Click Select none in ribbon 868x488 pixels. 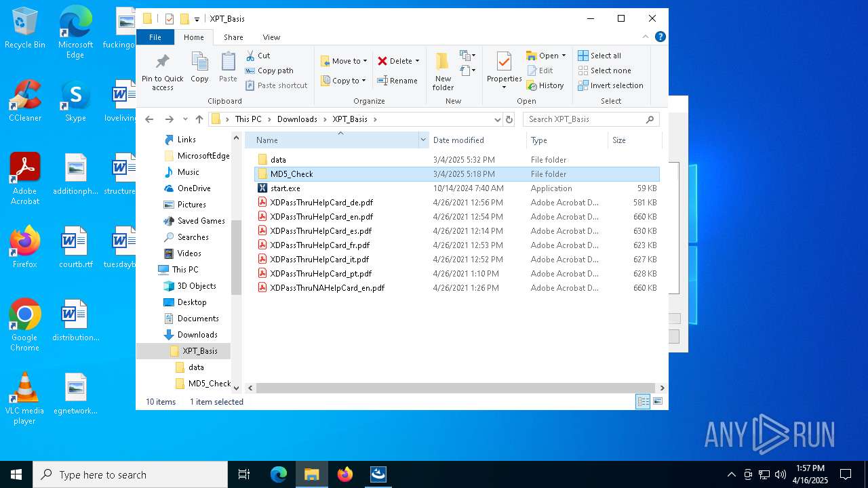(x=604, y=70)
